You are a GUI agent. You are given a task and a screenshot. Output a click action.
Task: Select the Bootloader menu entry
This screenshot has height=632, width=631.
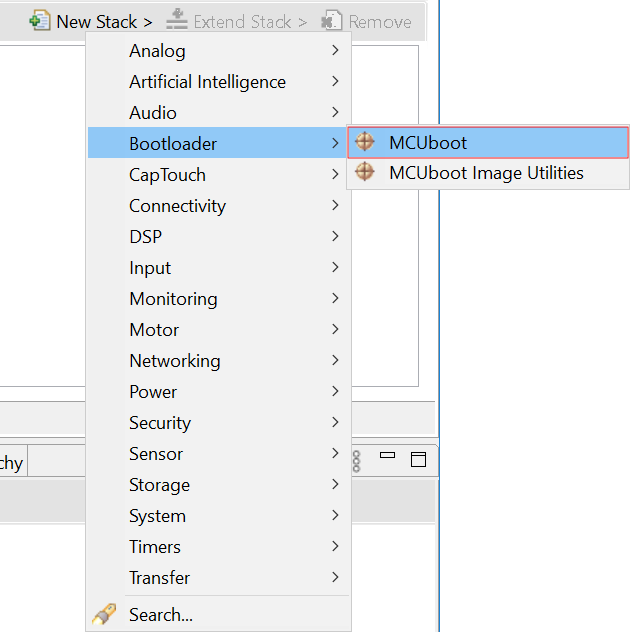[x=218, y=143]
